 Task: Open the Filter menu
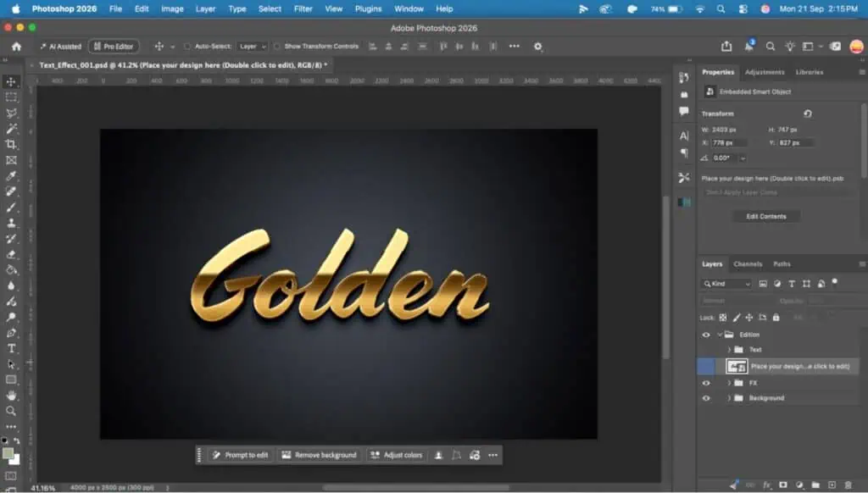point(303,8)
